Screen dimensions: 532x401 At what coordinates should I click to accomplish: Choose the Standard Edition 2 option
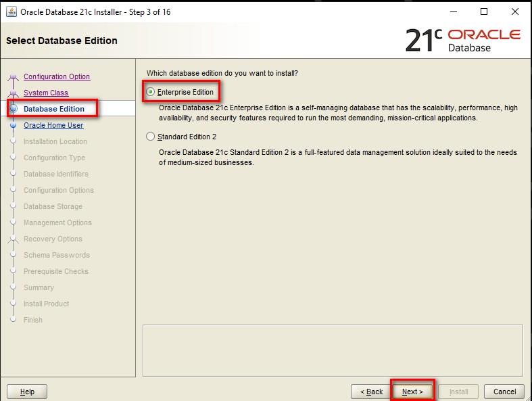150,137
